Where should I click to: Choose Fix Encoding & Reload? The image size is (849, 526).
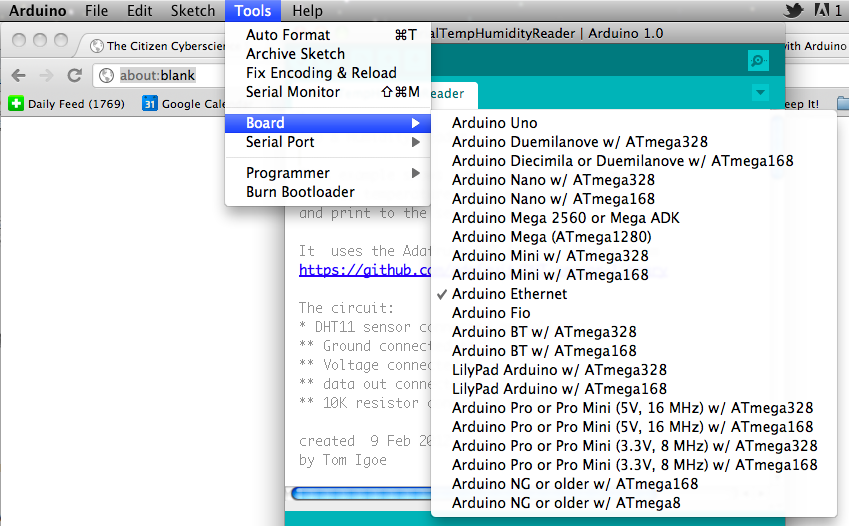click(x=328, y=73)
